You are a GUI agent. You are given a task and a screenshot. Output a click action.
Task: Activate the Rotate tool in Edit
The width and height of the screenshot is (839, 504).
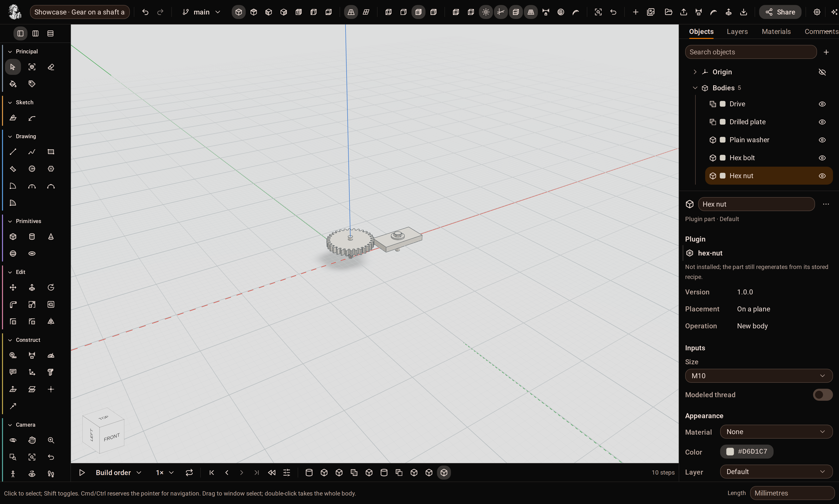click(x=51, y=288)
